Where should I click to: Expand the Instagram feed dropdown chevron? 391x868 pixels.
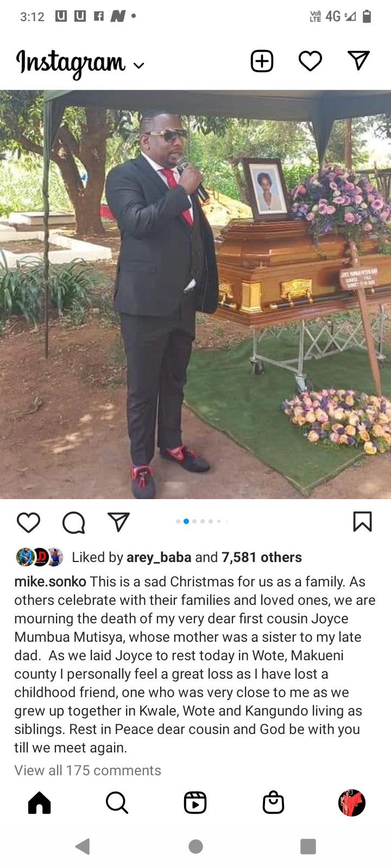click(139, 66)
